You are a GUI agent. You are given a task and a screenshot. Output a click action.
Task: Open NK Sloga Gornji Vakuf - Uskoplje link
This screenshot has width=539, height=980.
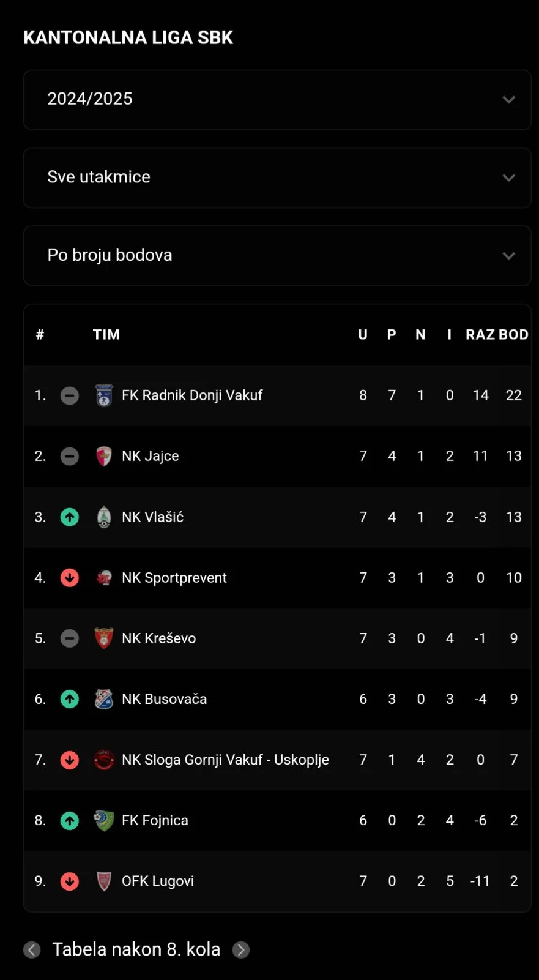pos(225,760)
